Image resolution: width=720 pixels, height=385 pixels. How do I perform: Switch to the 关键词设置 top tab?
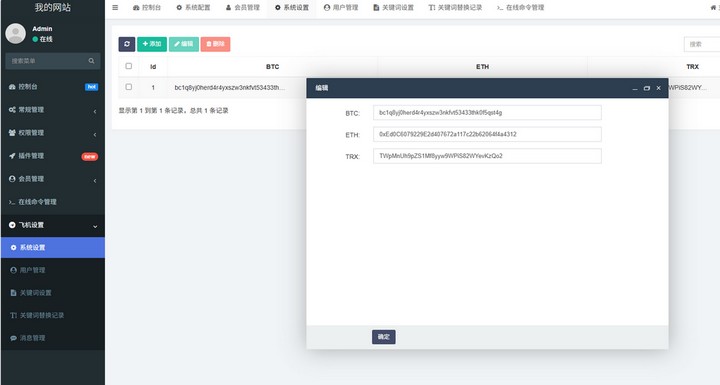coord(394,8)
